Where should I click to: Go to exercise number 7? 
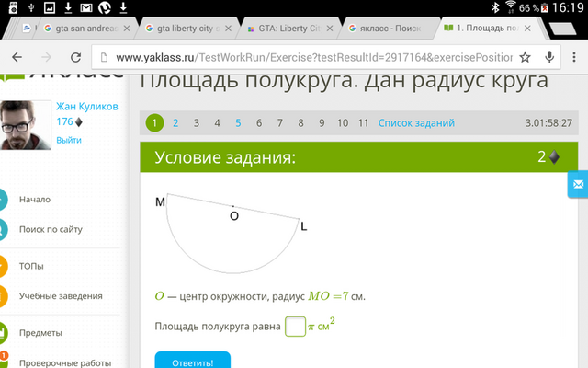(279, 123)
